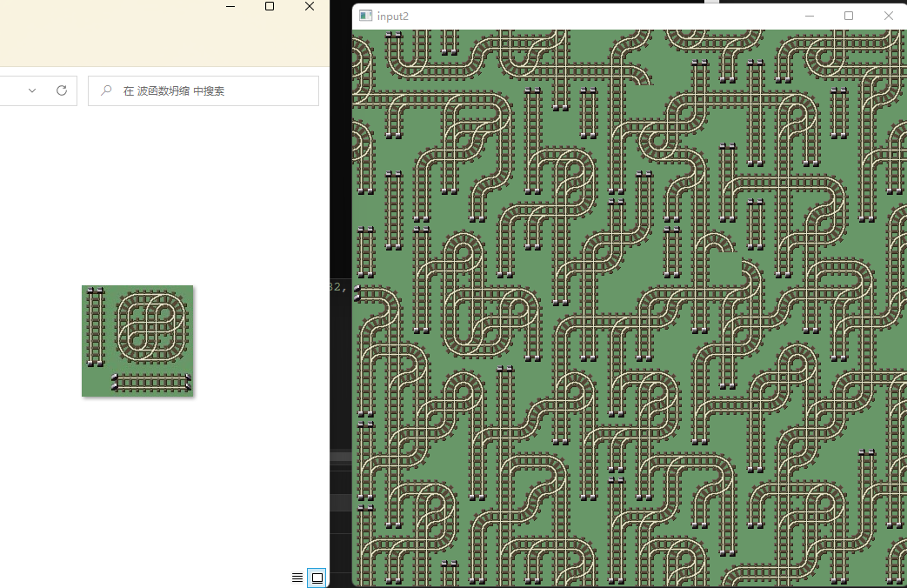Click the magnifier icon in the search box
907x588 pixels.
[106, 90]
